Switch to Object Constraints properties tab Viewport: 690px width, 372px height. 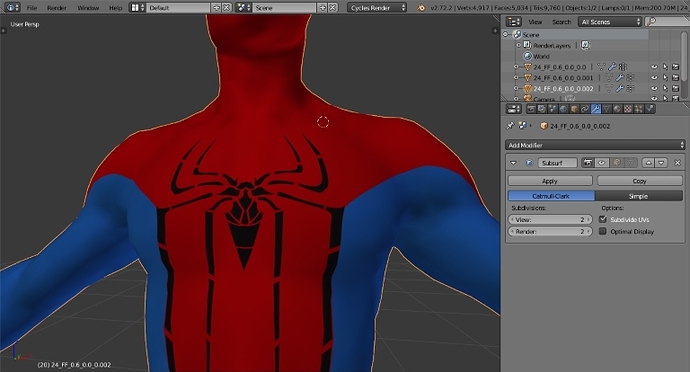(585, 109)
